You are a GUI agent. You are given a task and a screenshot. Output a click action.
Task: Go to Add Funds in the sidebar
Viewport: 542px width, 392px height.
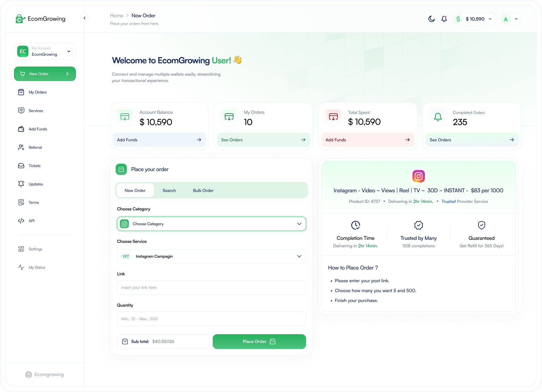[x=37, y=129]
